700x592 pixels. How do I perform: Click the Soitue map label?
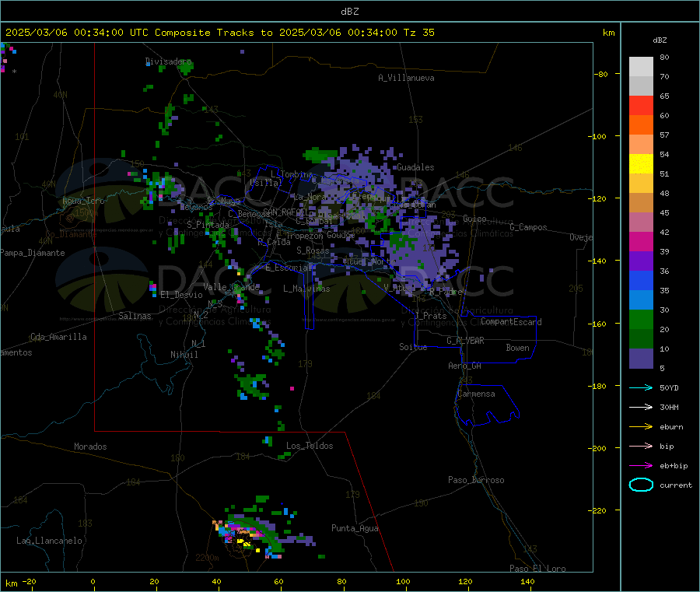point(413,346)
